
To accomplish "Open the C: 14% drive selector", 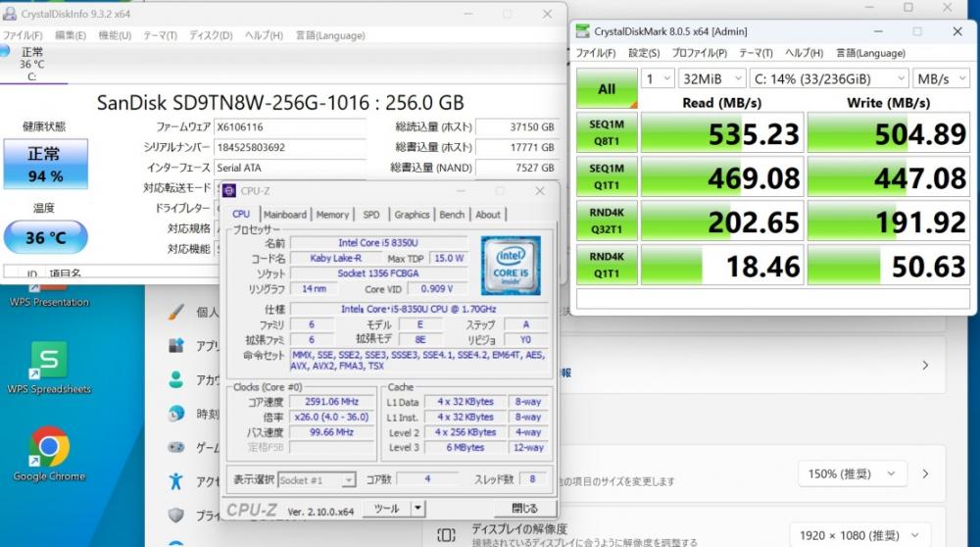I will pyautogui.click(x=829, y=78).
